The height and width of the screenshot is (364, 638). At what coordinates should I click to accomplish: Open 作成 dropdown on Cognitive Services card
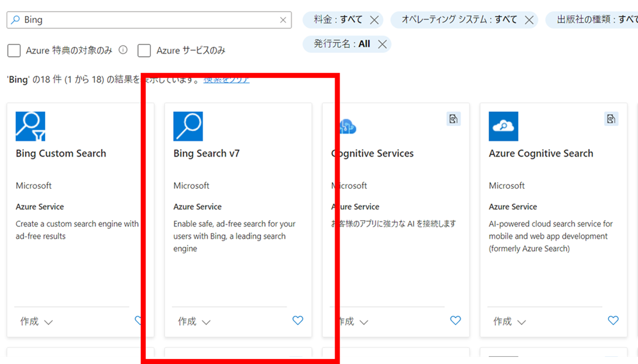coord(353,321)
